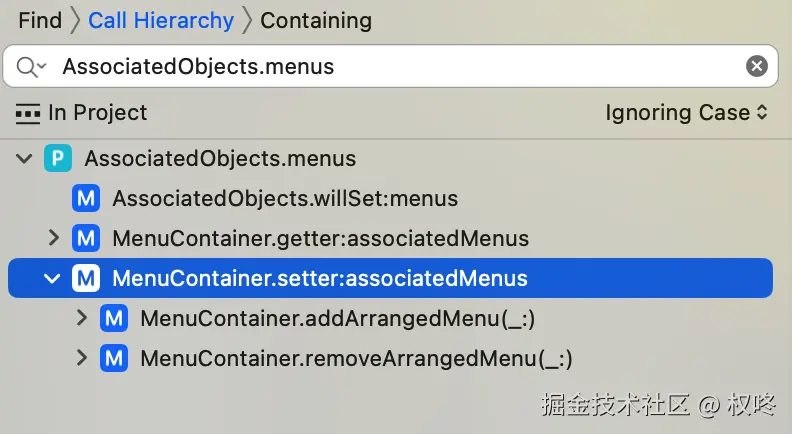
Task: Expand the addArrangedMenu(_:) row
Action: (82, 318)
